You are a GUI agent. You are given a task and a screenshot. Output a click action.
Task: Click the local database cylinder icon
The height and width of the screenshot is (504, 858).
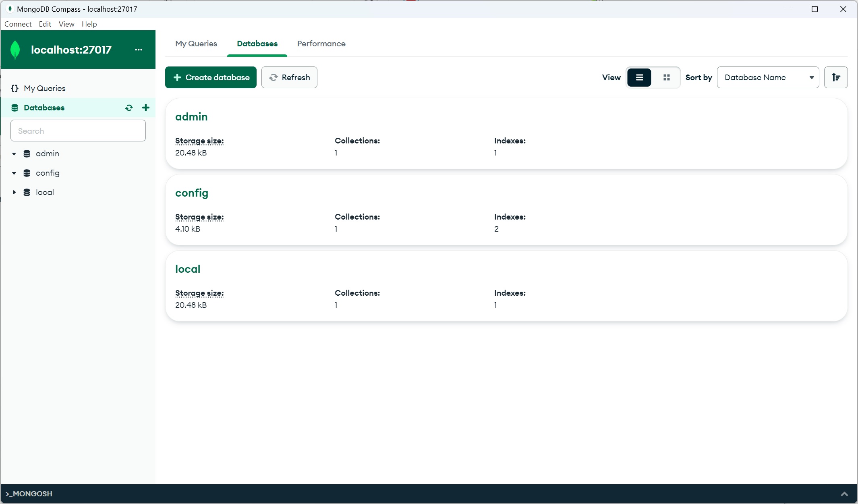tap(27, 192)
